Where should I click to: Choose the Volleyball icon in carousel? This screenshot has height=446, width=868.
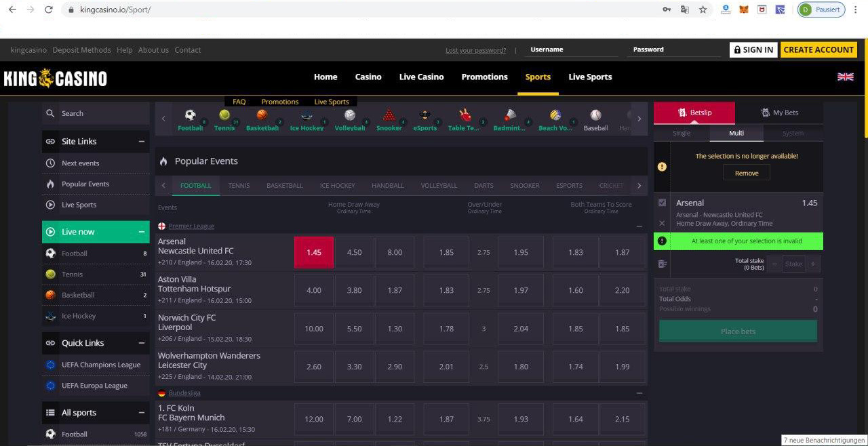click(350, 115)
